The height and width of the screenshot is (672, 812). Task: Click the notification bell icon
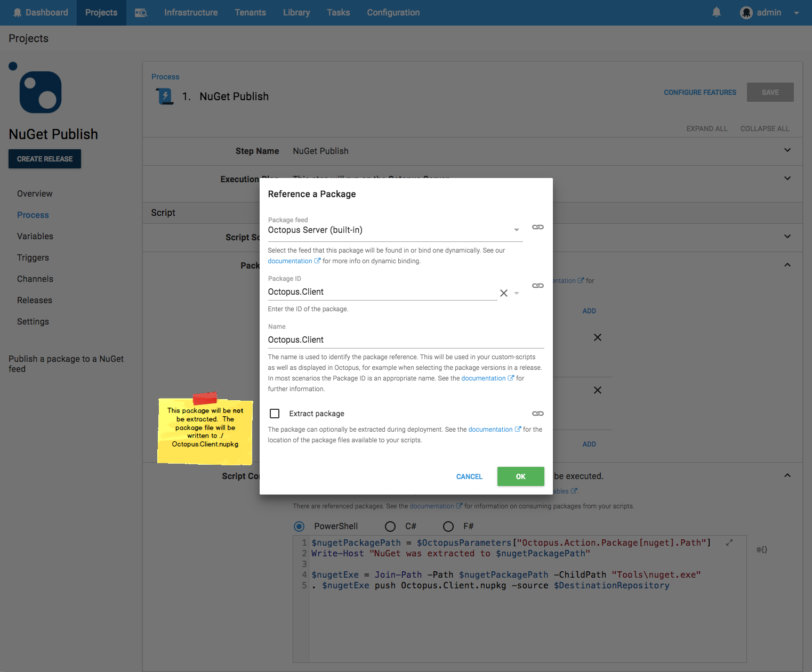tap(716, 12)
